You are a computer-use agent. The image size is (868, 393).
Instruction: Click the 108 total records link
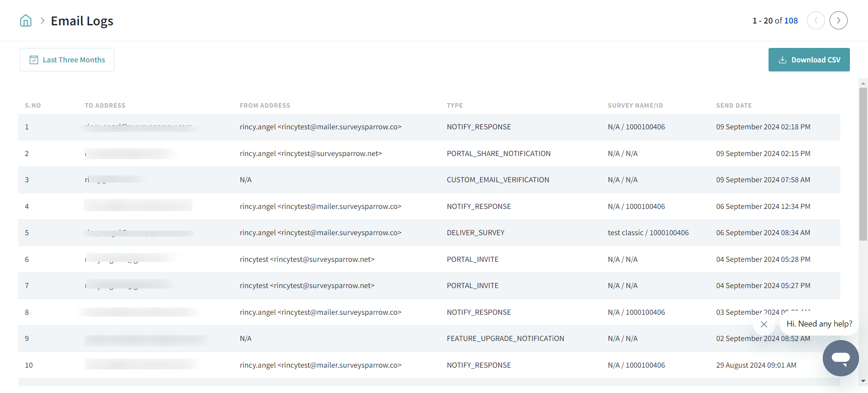coord(791,21)
